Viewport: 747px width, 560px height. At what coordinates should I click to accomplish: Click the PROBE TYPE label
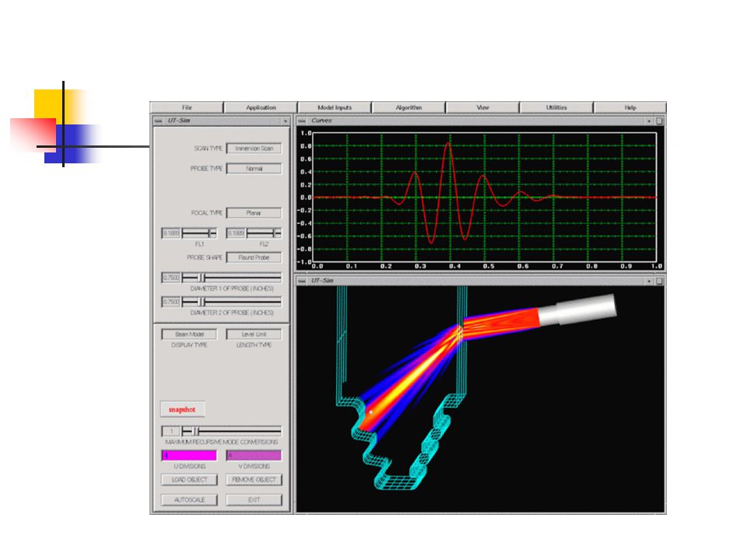click(206, 169)
